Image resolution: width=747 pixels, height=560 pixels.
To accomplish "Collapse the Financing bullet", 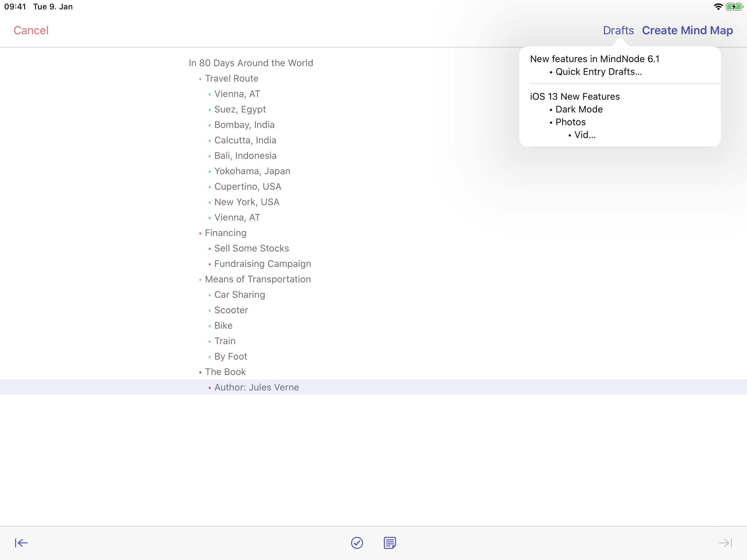I will pos(200,233).
